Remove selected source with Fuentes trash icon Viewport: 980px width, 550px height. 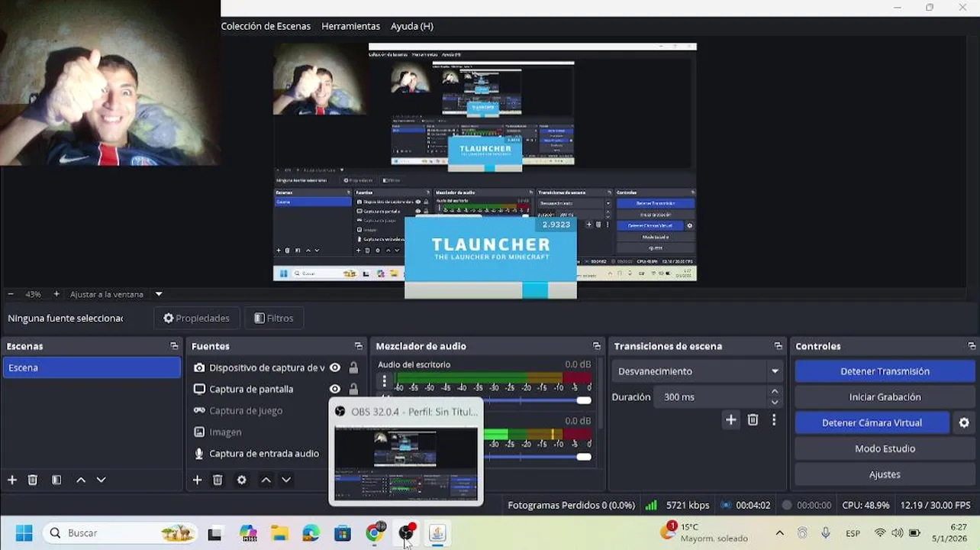click(218, 480)
